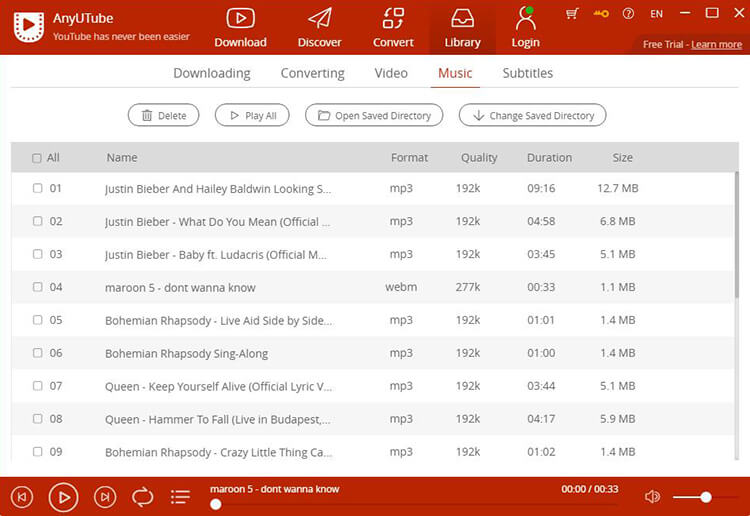Click the 00:00 / 00:33 time display
750x516 pixels.
589,489
